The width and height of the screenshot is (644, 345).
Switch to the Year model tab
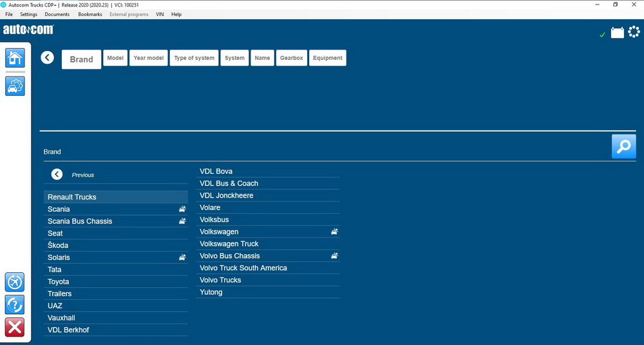[148, 58]
